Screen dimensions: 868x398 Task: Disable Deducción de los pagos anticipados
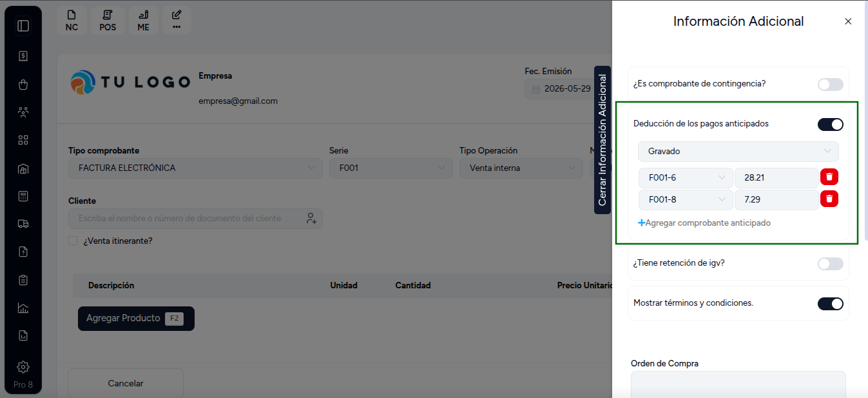831,124
